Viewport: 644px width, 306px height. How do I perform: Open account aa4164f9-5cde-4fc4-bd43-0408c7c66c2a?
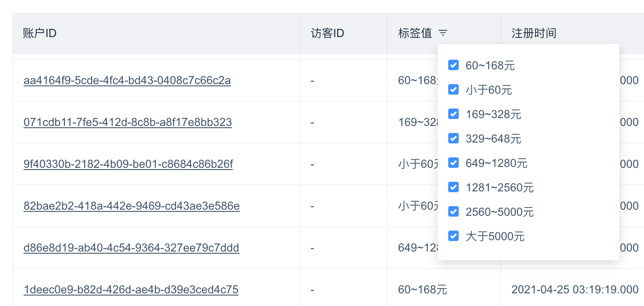[127, 81]
